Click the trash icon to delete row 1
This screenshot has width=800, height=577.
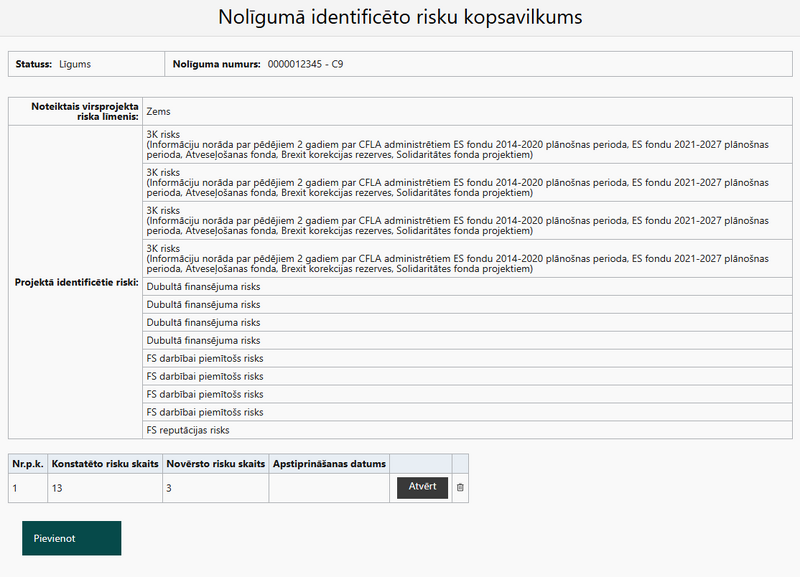460,487
